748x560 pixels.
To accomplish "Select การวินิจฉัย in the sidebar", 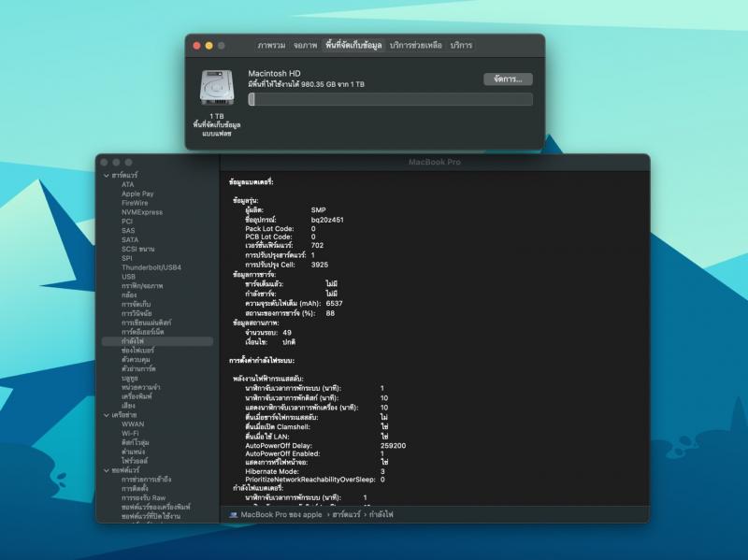I will click(137, 313).
